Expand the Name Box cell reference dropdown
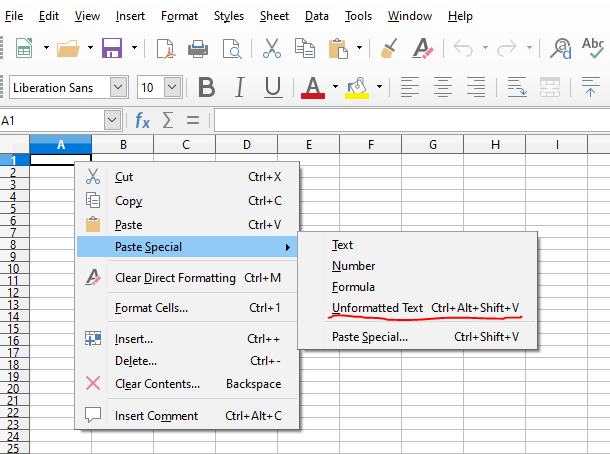Image resolution: width=610 pixels, height=454 pixels. click(112, 121)
